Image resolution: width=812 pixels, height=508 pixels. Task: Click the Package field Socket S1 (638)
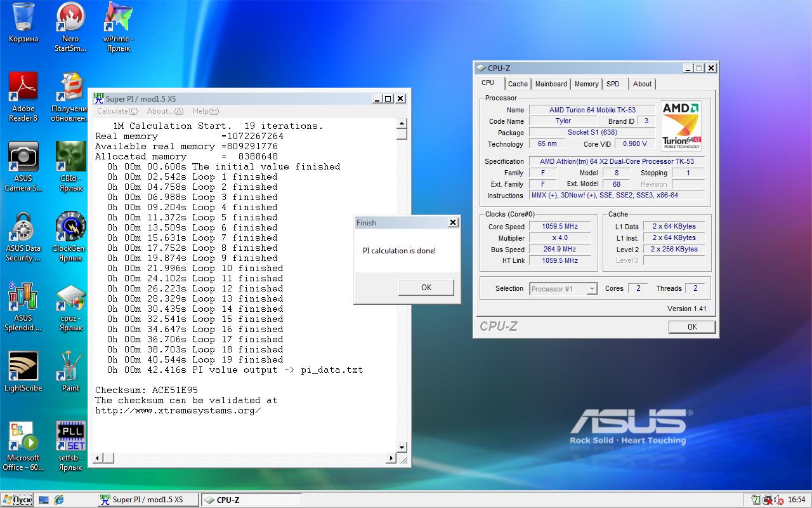593,133
